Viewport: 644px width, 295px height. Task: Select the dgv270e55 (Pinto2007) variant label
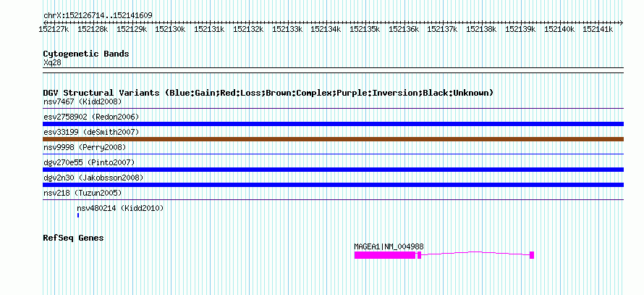pyautogui.click(x=89, y=162)
